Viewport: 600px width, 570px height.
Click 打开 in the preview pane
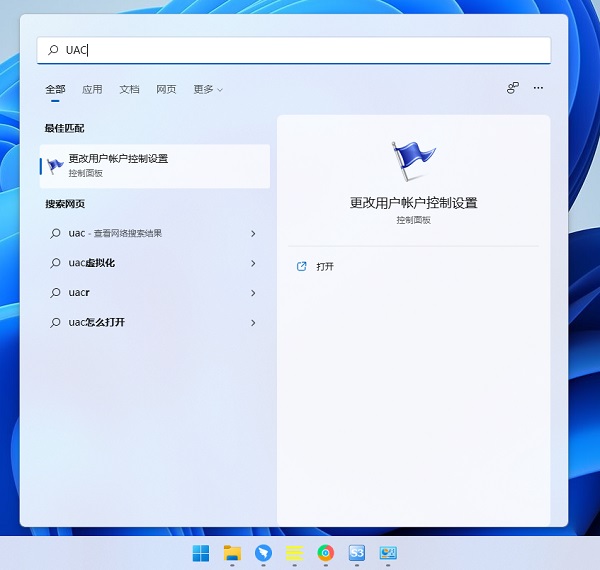324,267
